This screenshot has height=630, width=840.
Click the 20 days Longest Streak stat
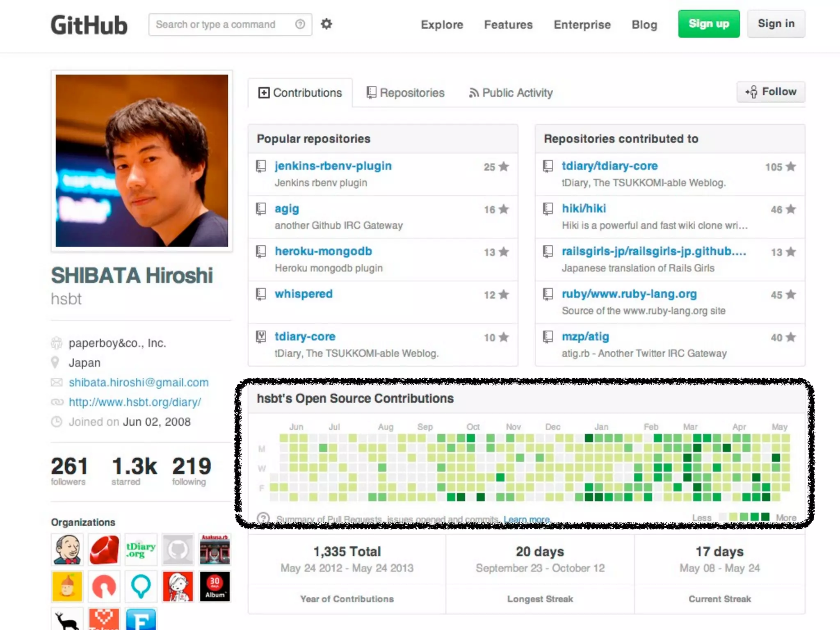point(540,574)
